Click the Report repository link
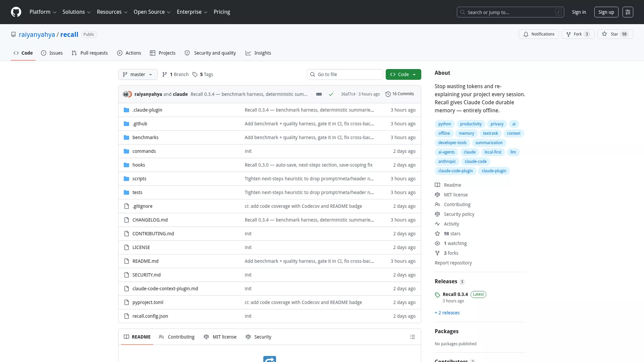Image resolution: width=644 pixels, height=362 pixels. tap(453, 263)
